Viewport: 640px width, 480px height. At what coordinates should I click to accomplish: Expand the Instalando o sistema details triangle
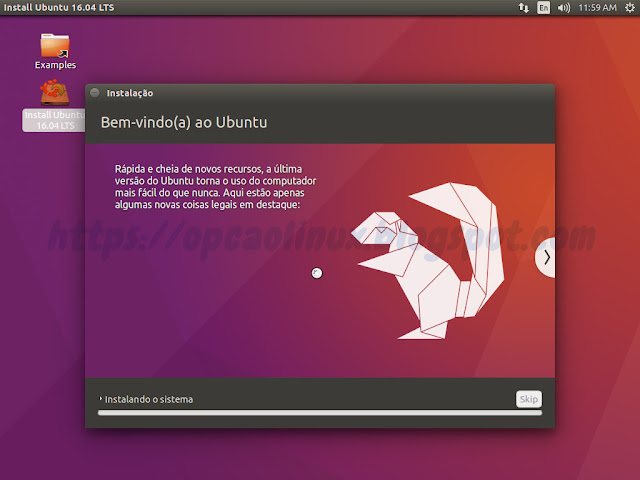[100, 399]
